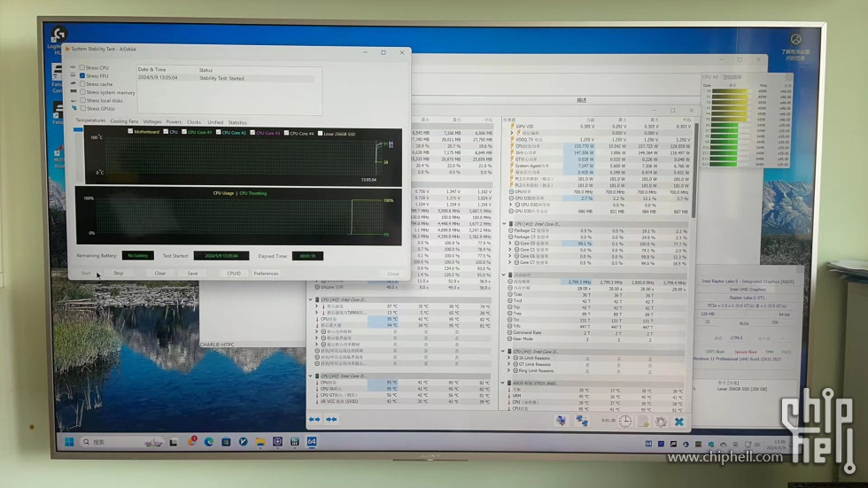Click Windows taskbar search box

click(122, 442)
